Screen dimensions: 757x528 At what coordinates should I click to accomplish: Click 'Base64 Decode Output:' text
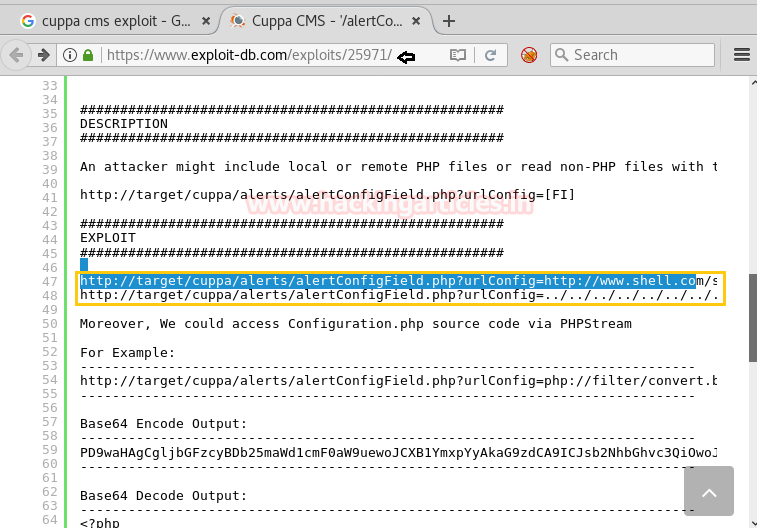click(x=163, y=496)
